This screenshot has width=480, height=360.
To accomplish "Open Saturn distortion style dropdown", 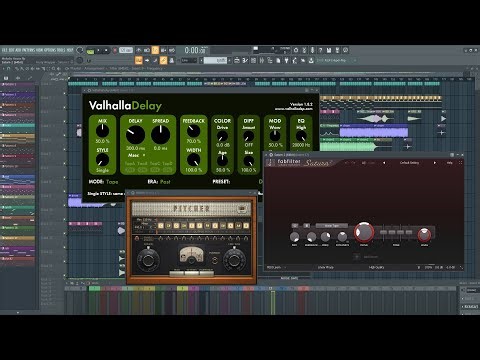I will pos(332,226).
